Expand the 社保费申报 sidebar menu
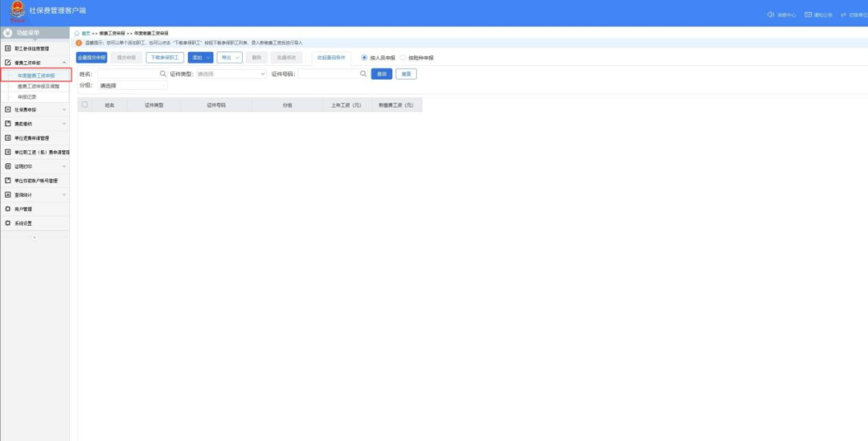Image resolution: width=868 pixels, height=441 pixels. (x=35, y=109)
